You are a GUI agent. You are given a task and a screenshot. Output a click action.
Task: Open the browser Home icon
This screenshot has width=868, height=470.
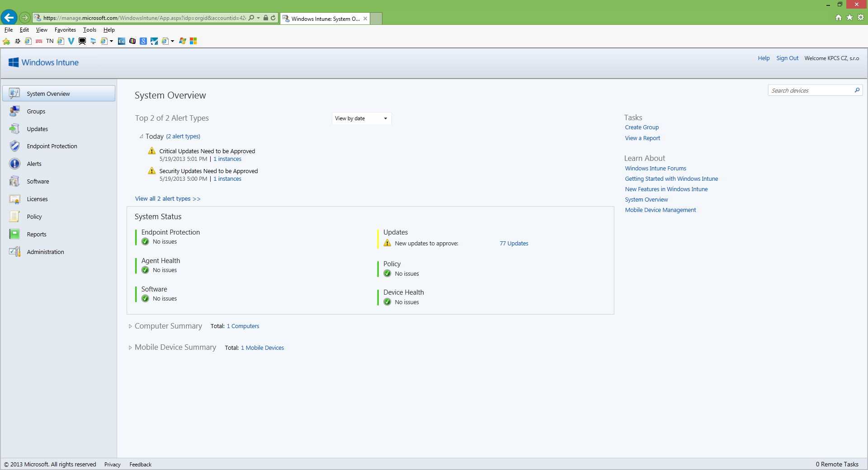(839, 18)
